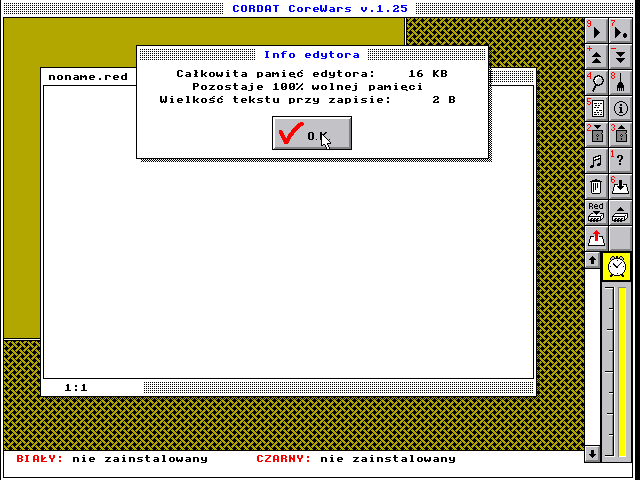Click the OK button in Info edytora dialog
The image size is (640, 480).
click(x=311, y=133)
